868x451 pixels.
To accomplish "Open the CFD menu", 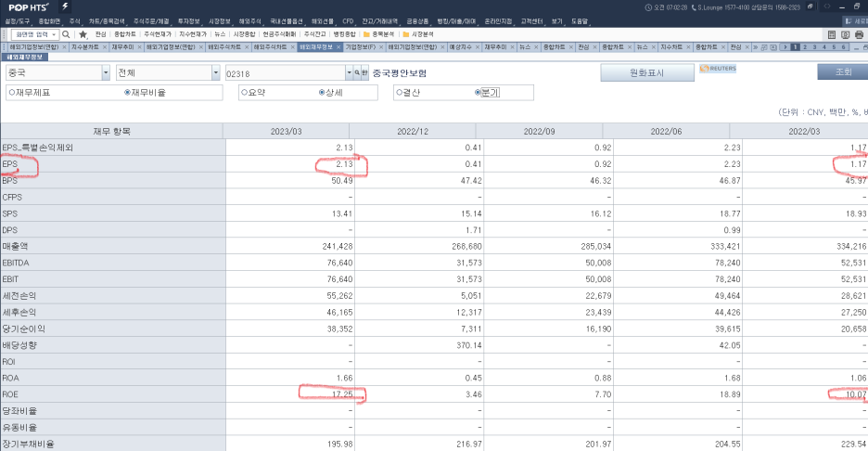I will coord(348,21).
